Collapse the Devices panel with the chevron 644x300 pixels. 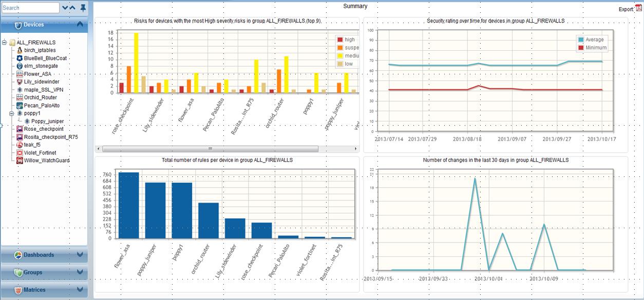80,25
